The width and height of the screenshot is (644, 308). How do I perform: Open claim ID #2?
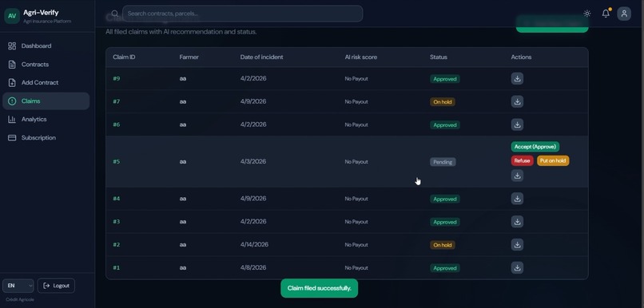point(116,244)
